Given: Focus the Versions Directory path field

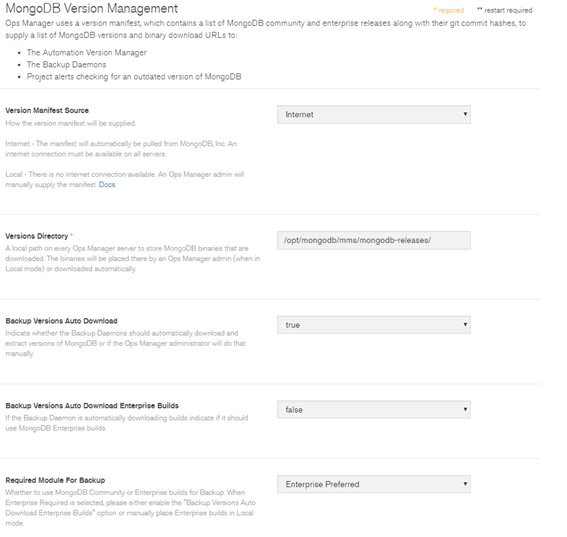Looking at the screenshot, I should click(x=374, y=240).
